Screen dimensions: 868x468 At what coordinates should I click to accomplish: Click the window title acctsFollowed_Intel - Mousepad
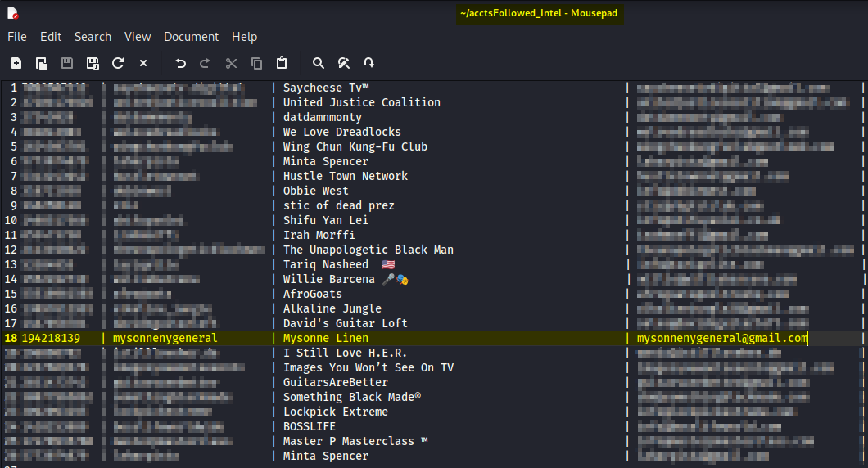click(x=539, y=13)
